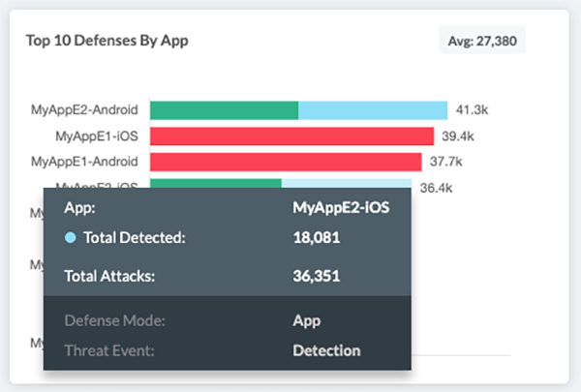Click the MyAppE1-iOS axis label
Image resolution: width=581 pixels, height=392 pixels.
point(97,136)
